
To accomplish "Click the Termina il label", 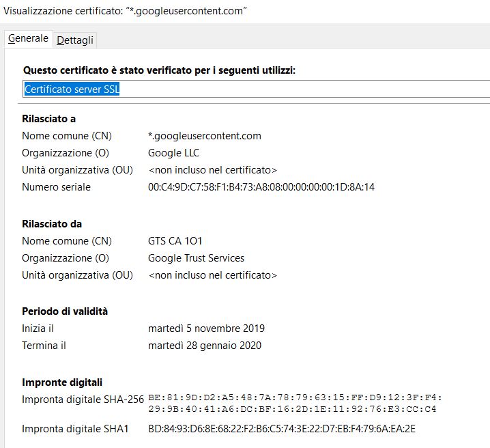I will tap(44, 346).
